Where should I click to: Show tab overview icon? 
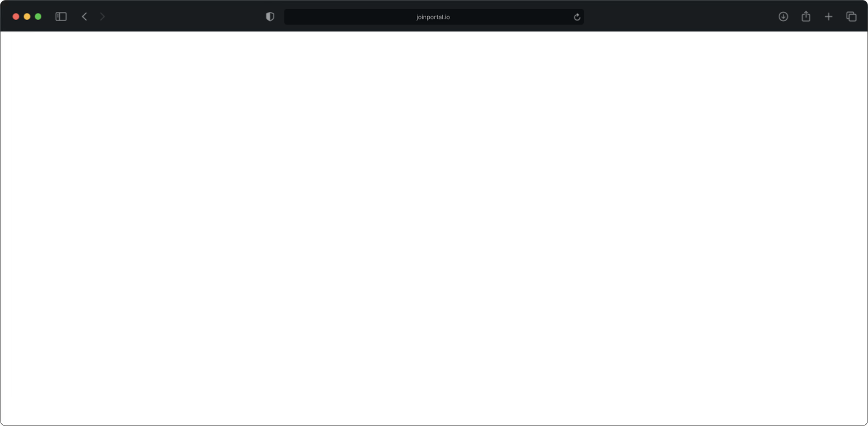coord(851,17)
